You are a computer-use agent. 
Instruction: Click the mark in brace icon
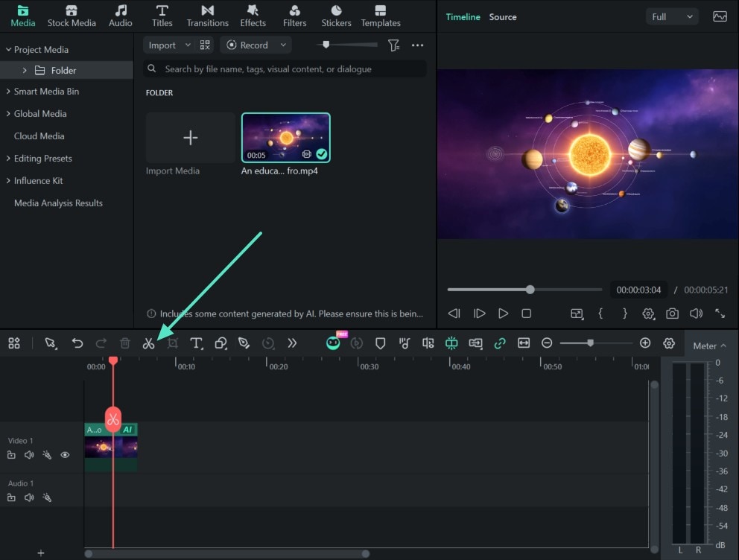600,314
